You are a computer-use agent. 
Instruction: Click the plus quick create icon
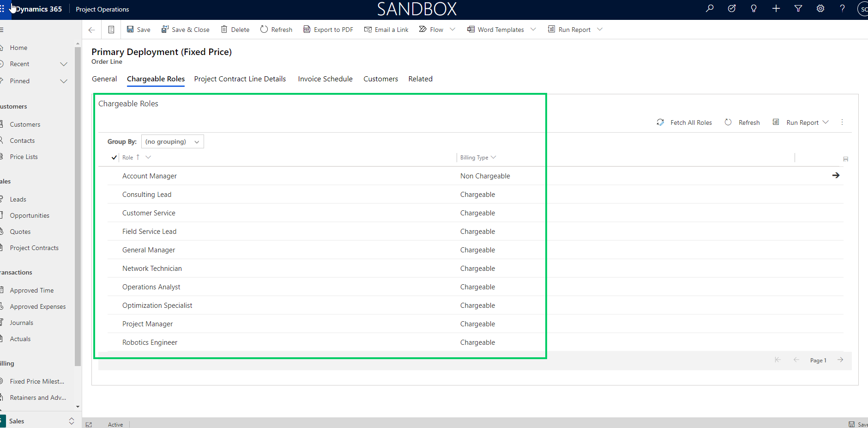[x=776, y=8]
